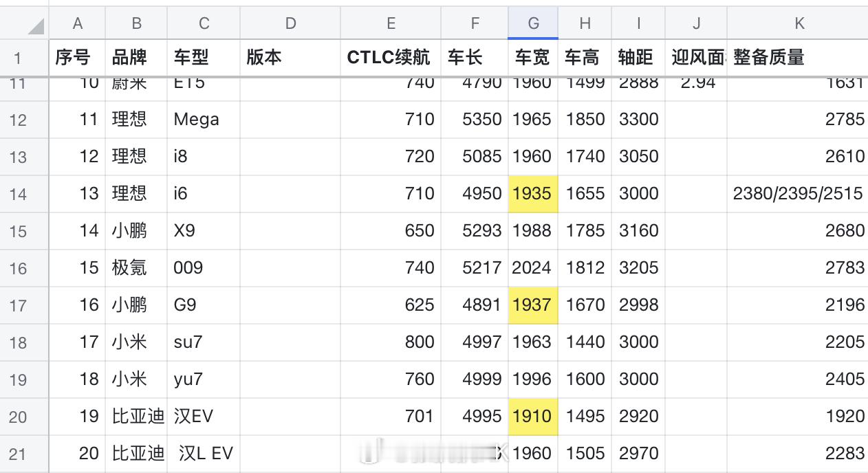Select the su7 model cell
This screenshot has width=868, height=473.
pyautogui.click(x=204, y=342)
